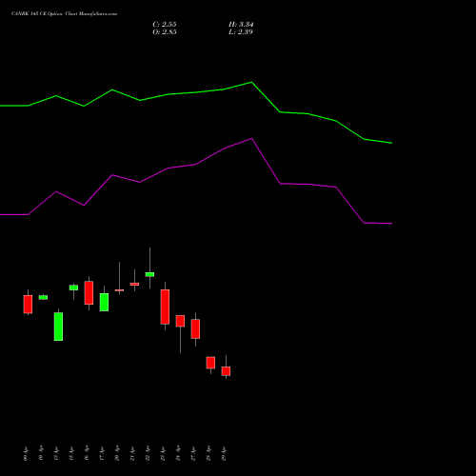The image size is (476, 476).
Task: Click the 24 Apr date label
Action: pos(178,453)
